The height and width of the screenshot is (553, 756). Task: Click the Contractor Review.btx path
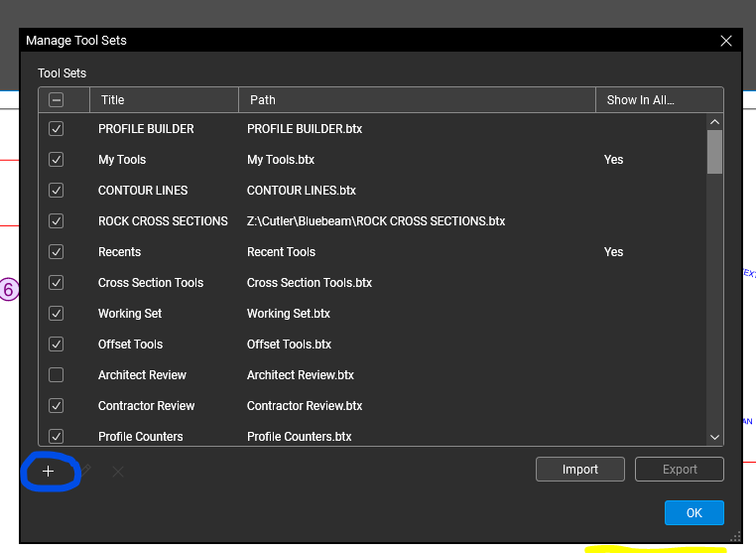pos(305,406)
